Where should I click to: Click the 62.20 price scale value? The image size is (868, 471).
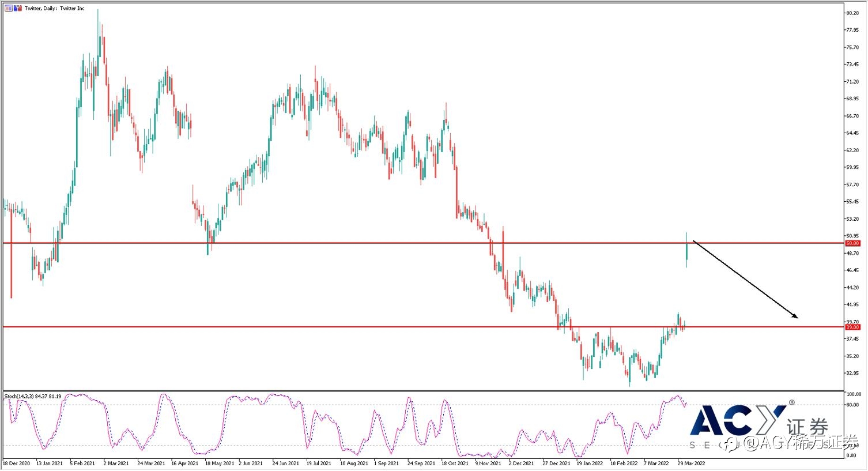[x=852, y=150]
